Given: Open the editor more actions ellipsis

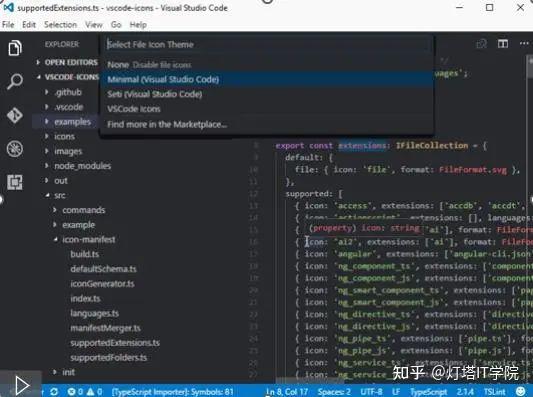Looking at the screenshot, I should (524, 44).
